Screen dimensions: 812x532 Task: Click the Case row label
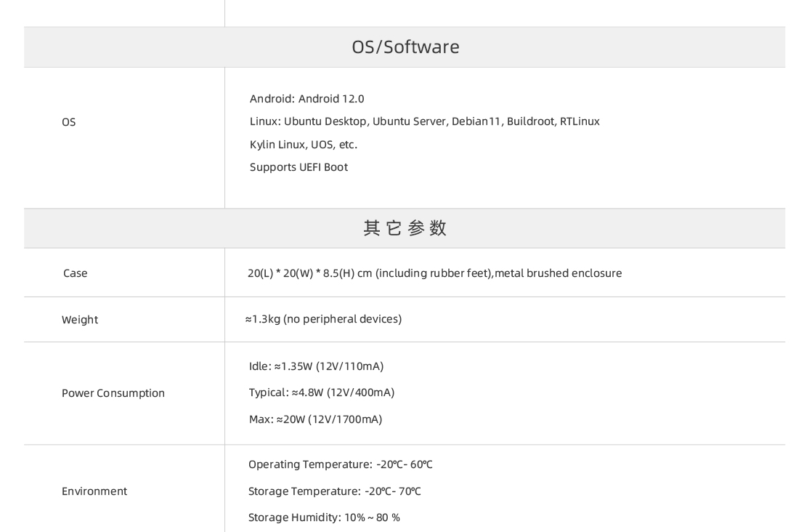[75, 273]
